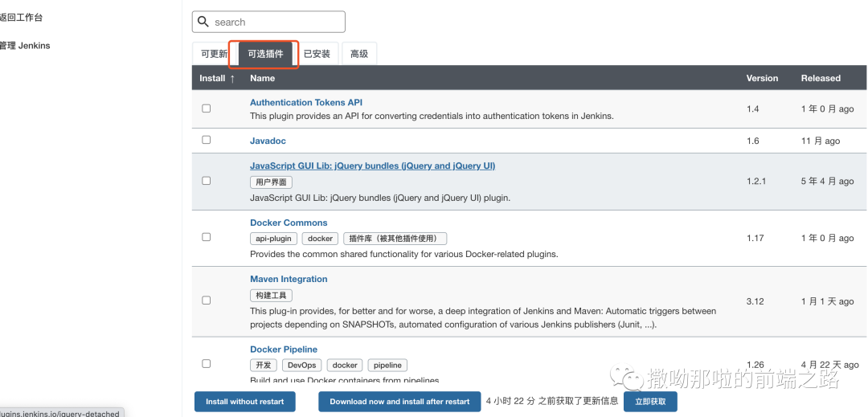868x417 pixels.
Task: Click the 用户界面 category tag
Action: 272,182
